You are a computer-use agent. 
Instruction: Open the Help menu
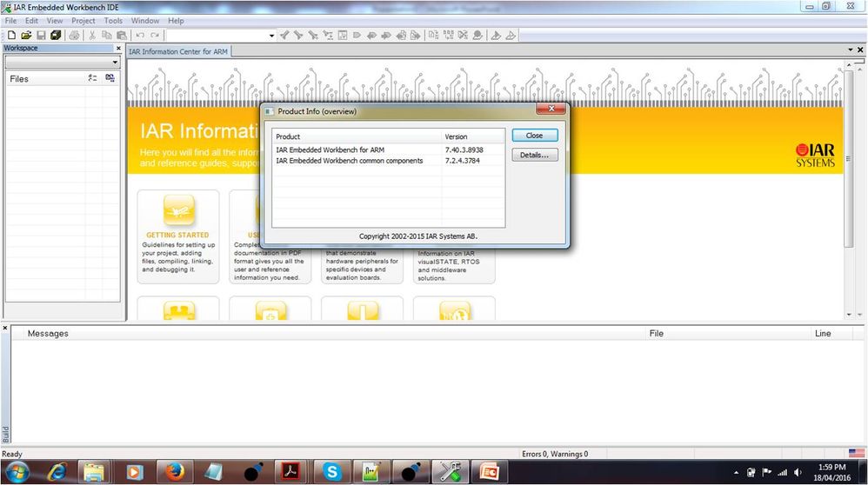click(x=176, y=21)
